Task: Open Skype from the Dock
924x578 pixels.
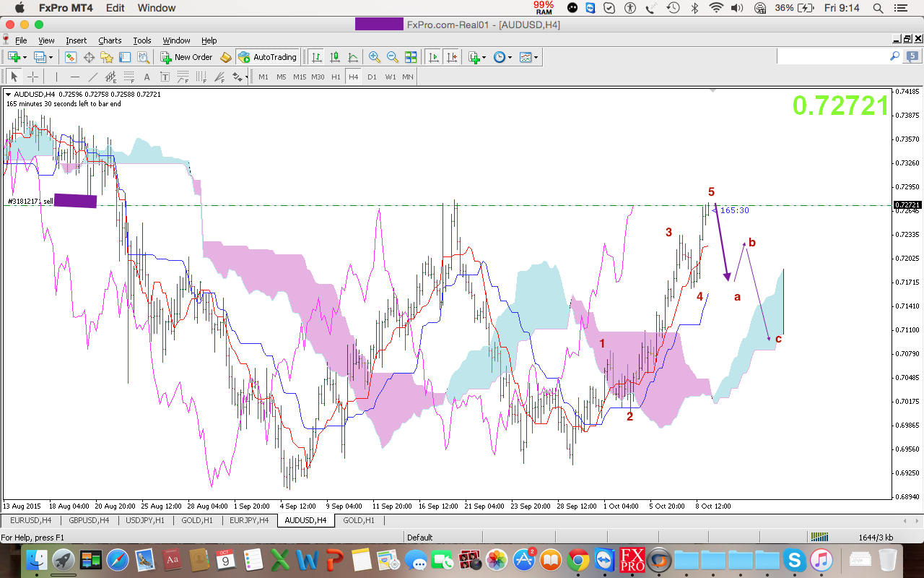Action: [795, 559]
